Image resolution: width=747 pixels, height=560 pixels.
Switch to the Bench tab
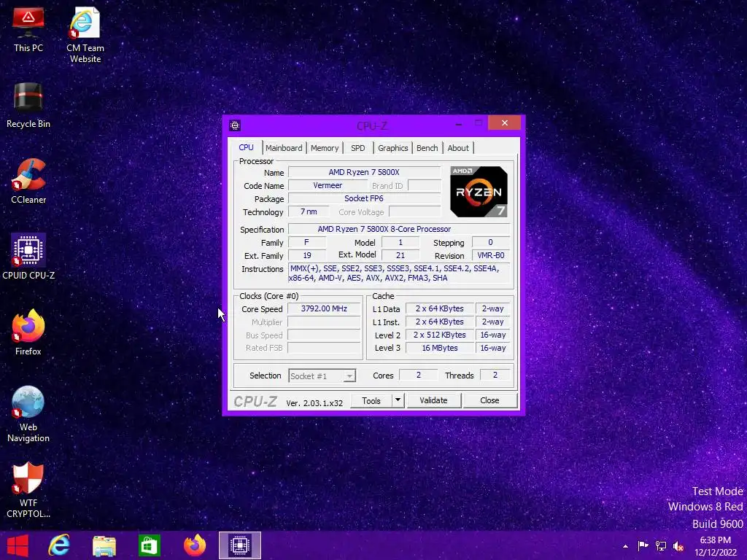(427, 148)
